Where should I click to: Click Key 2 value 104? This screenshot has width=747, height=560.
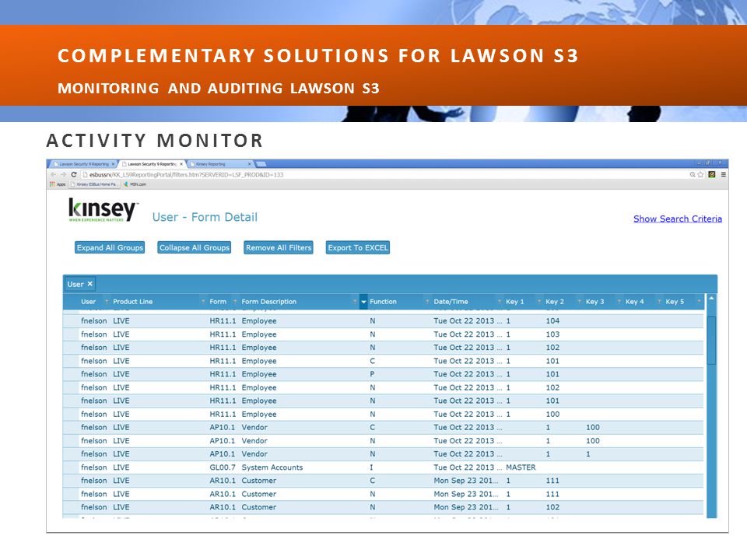pyautogui.click(x=552, y=320)
